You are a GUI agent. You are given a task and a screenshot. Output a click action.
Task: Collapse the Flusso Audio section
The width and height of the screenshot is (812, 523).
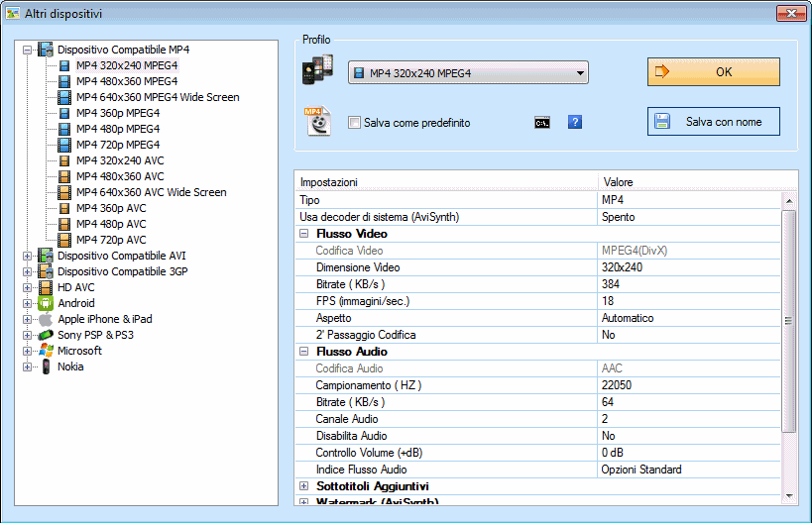(304, 352)
